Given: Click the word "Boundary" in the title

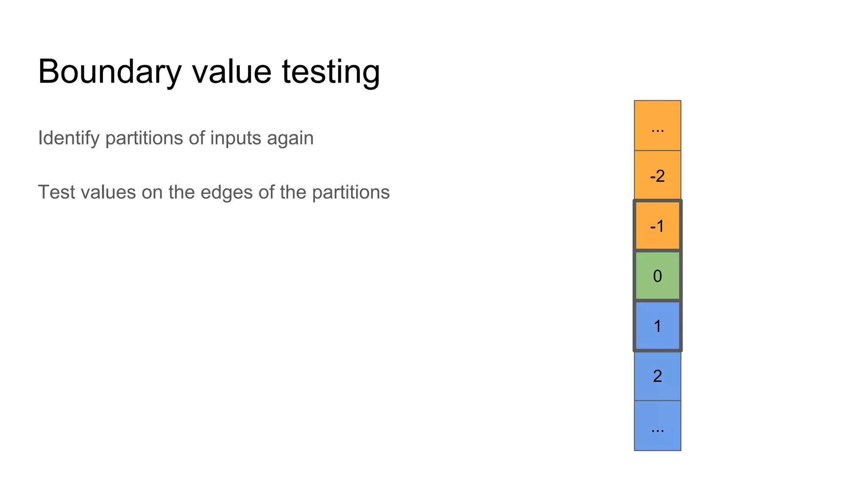Looking at the screenshot, I should (110, 72).
